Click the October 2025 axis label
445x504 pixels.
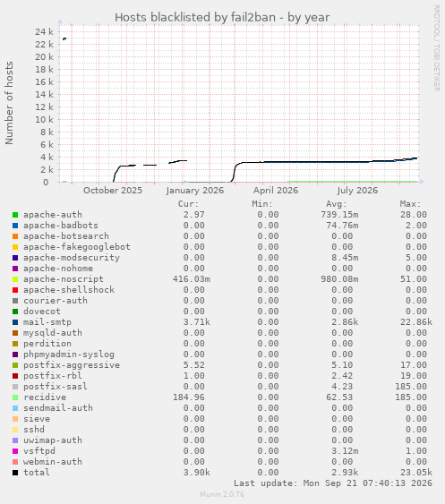tap(113, 191)
